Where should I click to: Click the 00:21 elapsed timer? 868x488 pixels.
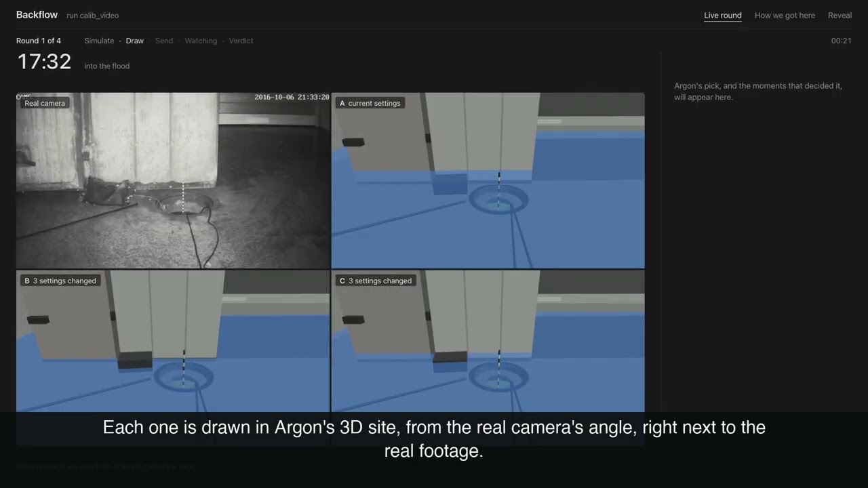[841, 41]
